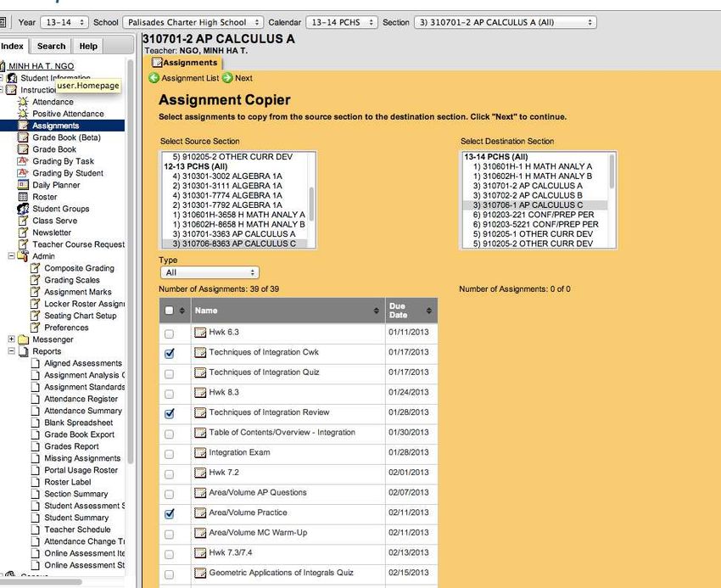This screenshot has width=721, height=588.
Task: Click the Student Groups icon
Action: pos(23,209)
